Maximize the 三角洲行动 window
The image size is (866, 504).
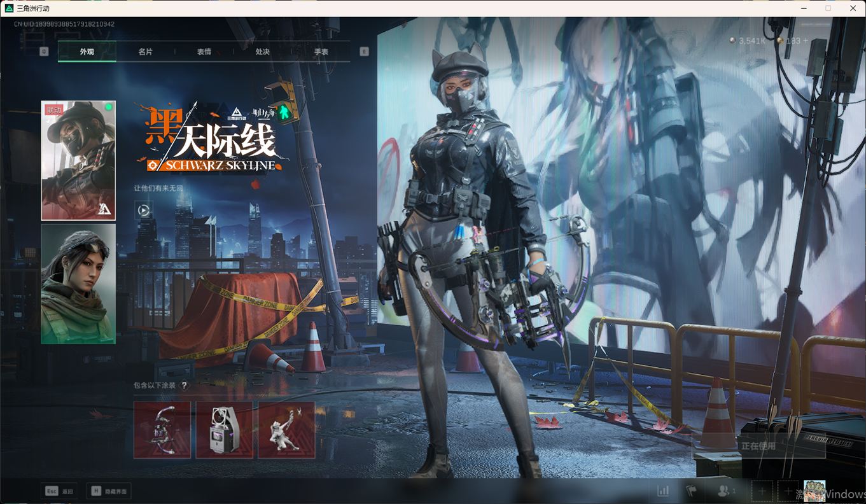(x=828, y=8)
